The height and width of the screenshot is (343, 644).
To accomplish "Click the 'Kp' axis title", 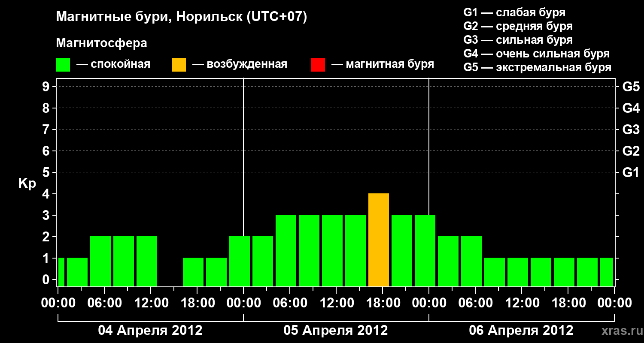I will tap(27, 184).
